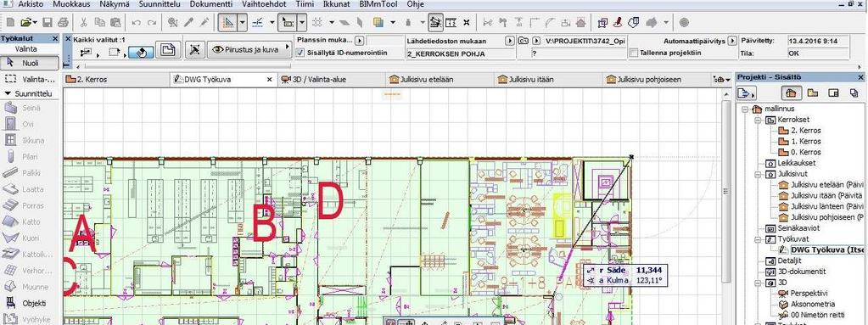The image size is (868, 325).
Task: Select the Seinä wall tool
Action: [x=30, y=109]
